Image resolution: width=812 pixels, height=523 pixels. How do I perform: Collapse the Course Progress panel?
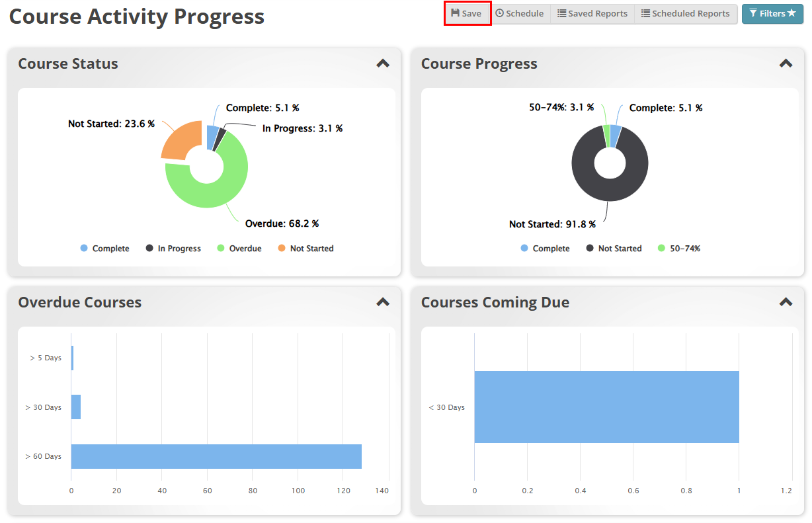(786, 63)
